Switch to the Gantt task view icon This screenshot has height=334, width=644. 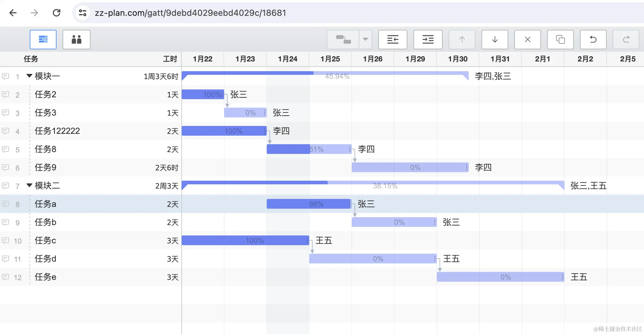point(43,40)
